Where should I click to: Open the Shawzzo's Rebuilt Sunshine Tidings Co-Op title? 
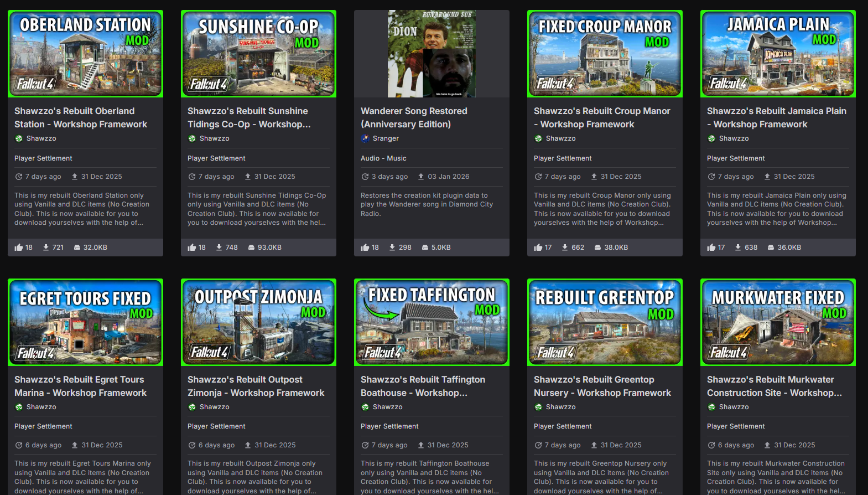(x=249, y=118)
